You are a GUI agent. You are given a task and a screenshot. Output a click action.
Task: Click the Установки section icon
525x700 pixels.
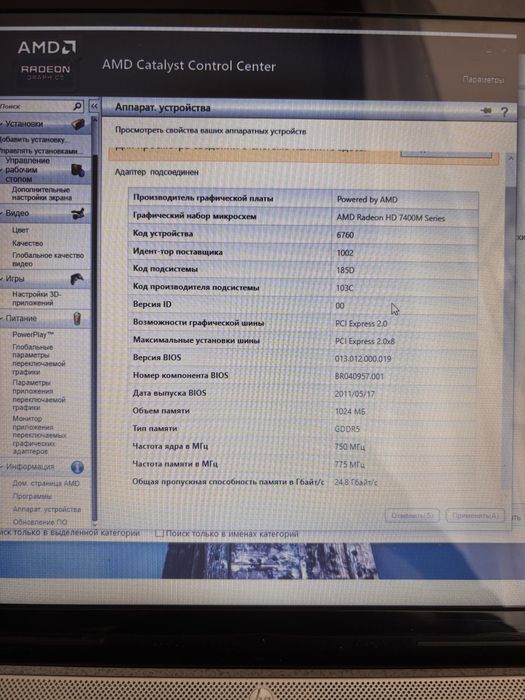click(78, 125)
